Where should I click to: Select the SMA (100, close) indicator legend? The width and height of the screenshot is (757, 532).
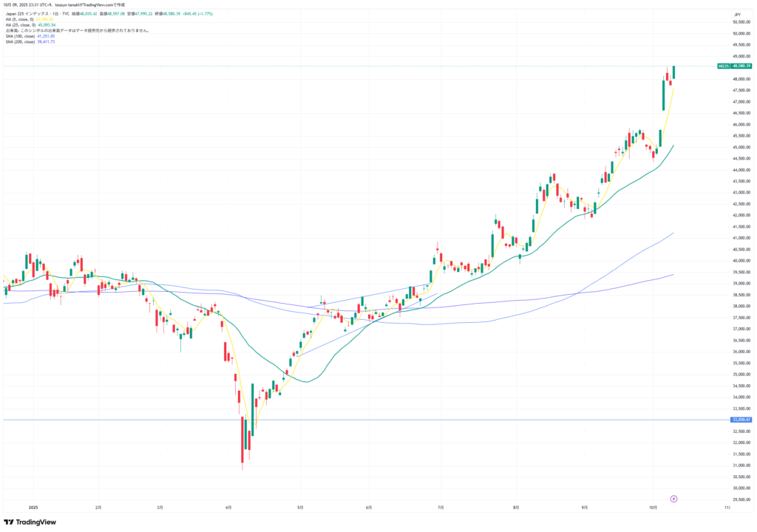click(22, 36)
